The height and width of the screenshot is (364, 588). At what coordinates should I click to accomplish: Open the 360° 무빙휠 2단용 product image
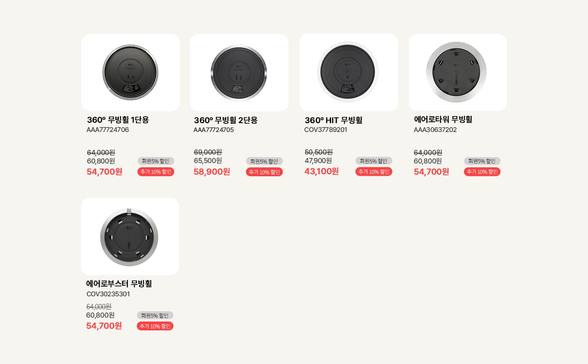pyautogui.click(x=239, y=73)
